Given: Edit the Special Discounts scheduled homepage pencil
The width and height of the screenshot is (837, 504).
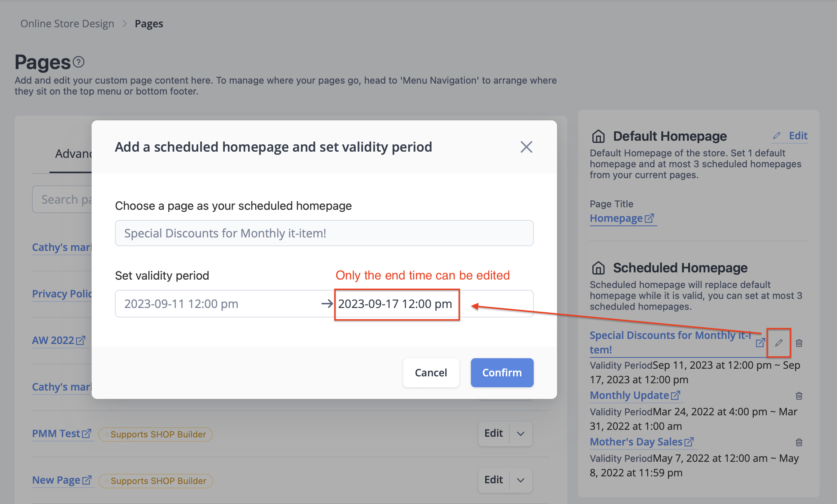Looking at the screenshot, I should pos(778,343).
